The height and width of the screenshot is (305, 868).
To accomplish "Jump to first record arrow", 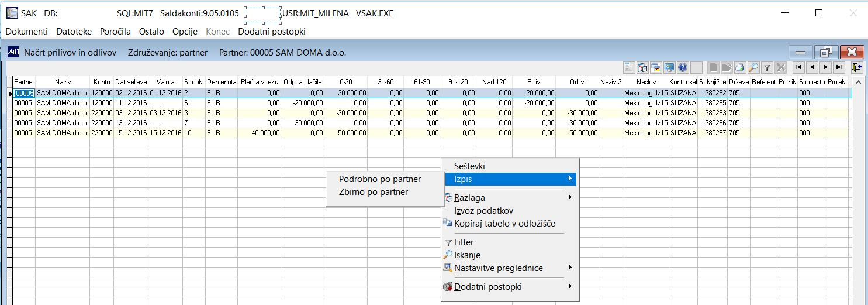I will [x=798, y=67].
